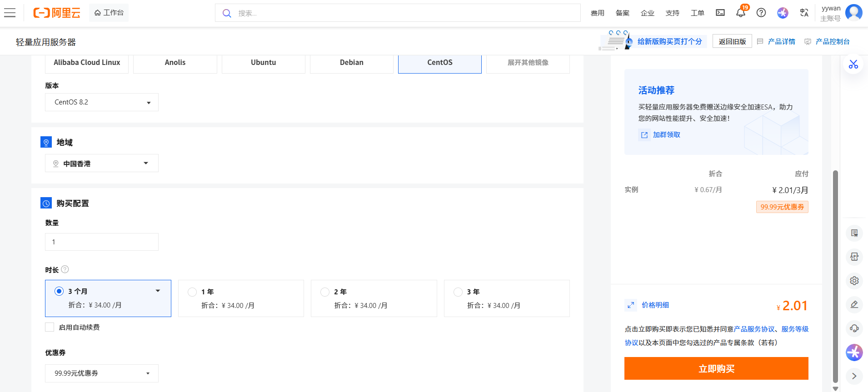Open the 中国香港 region dropdown

(x=102, y=164)
